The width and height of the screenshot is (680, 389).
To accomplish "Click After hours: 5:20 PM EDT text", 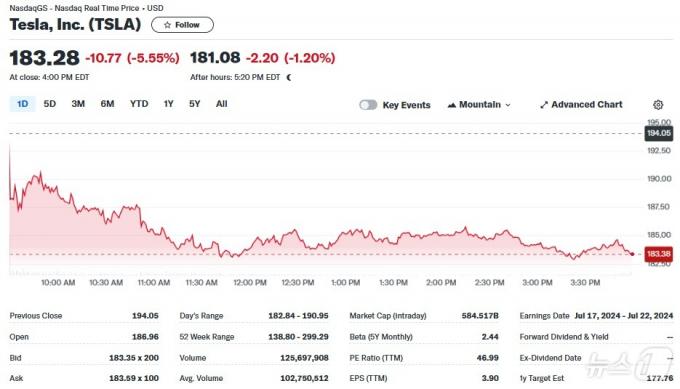I will (235, 77).
